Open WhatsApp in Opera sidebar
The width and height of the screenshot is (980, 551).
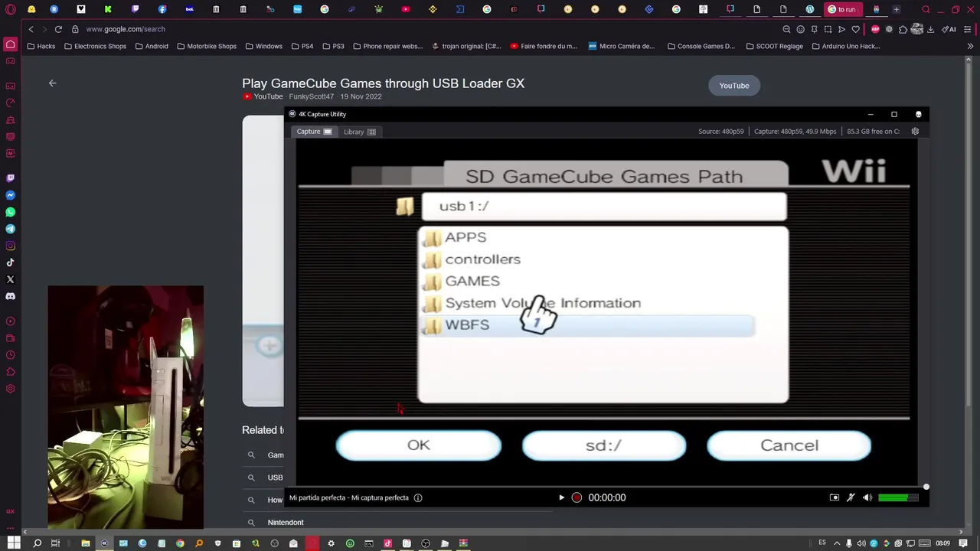tap(10, 212)
